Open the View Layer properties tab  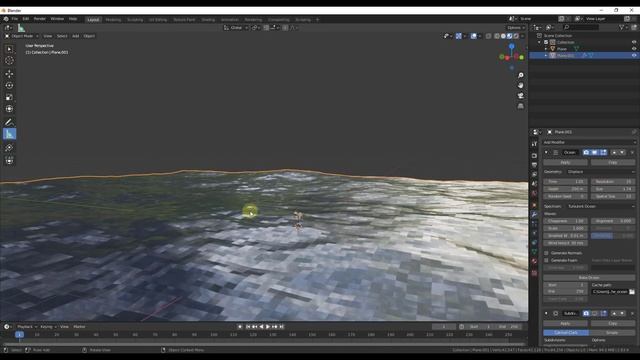click(534, 174)
